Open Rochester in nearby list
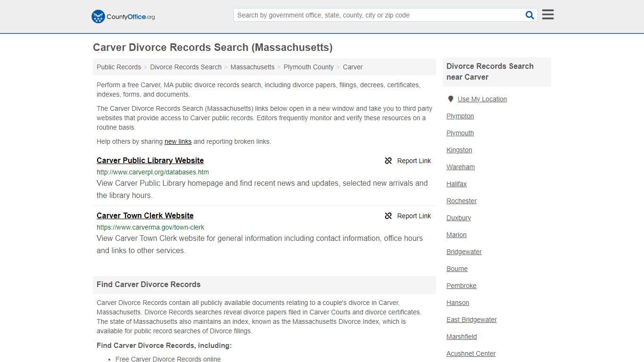This screenshot has height=362, width=644. tap(462, 201)
